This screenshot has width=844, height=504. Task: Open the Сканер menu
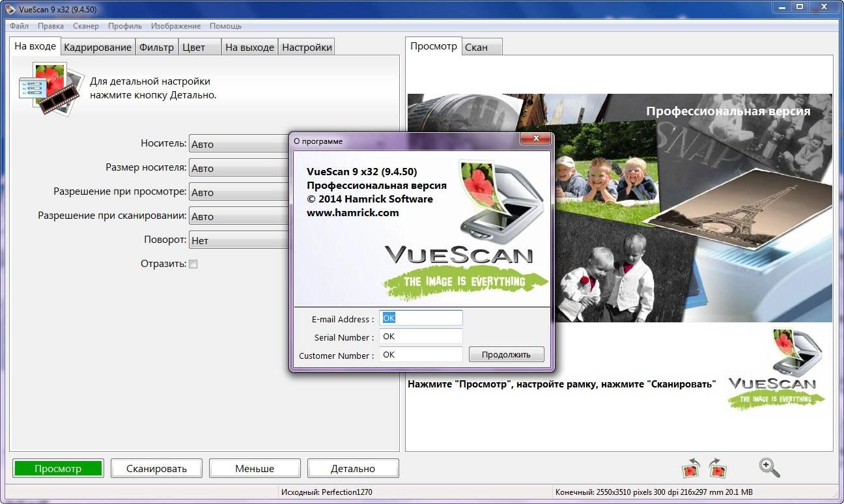(x=86, y=26)
